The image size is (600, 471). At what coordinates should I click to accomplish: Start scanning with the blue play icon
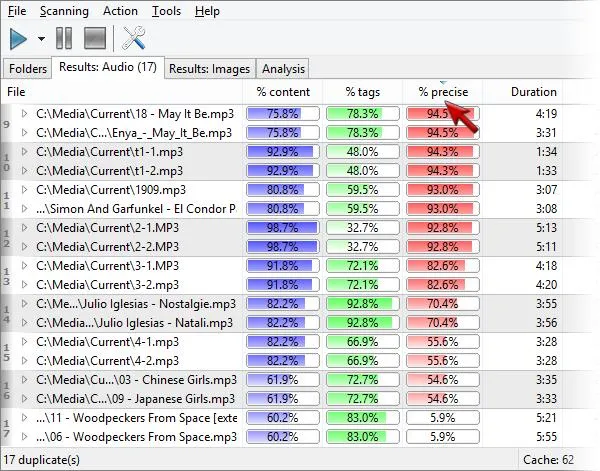pos(18,39)
